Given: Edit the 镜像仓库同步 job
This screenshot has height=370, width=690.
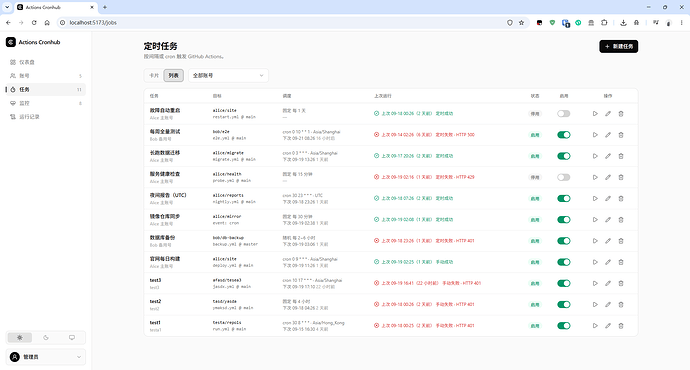Looking at the screenshot, I should [608, 220].
